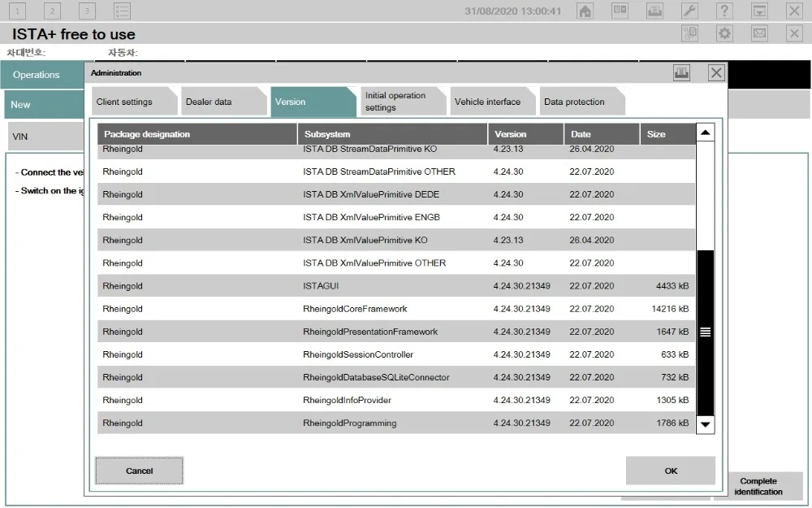Click the printer icon in the top toolbar

pos(654,11)
